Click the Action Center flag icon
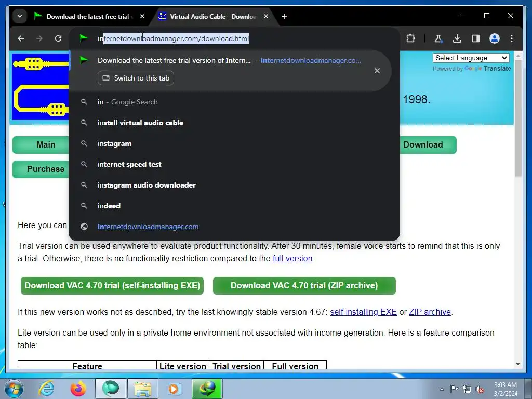The image size is (532, 399). pos(454,389)
